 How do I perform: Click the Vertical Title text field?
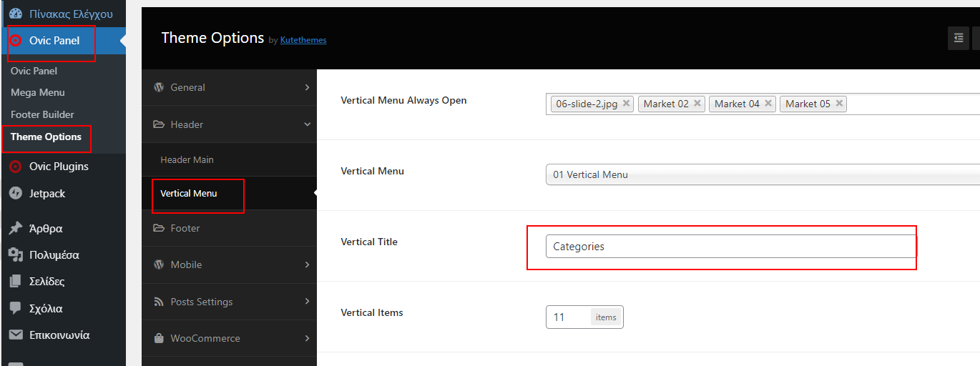[730, 247]
